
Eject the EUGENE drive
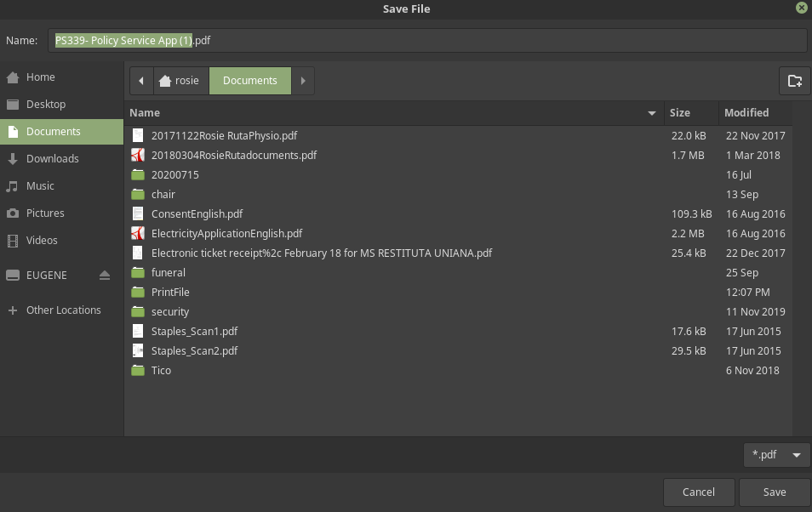pos(105,276)
